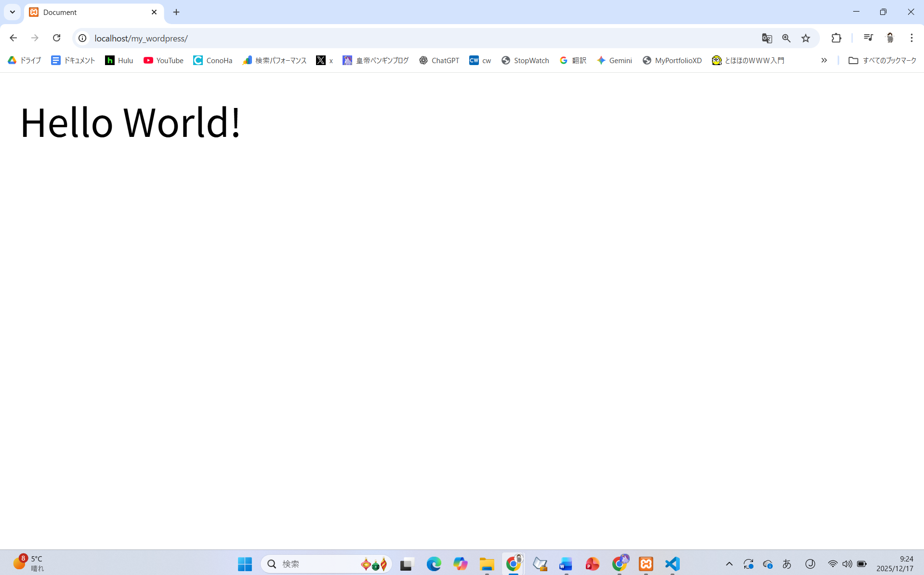Open the Google Translate page icon
Screen dimensions: 924x575
[766, 38]
